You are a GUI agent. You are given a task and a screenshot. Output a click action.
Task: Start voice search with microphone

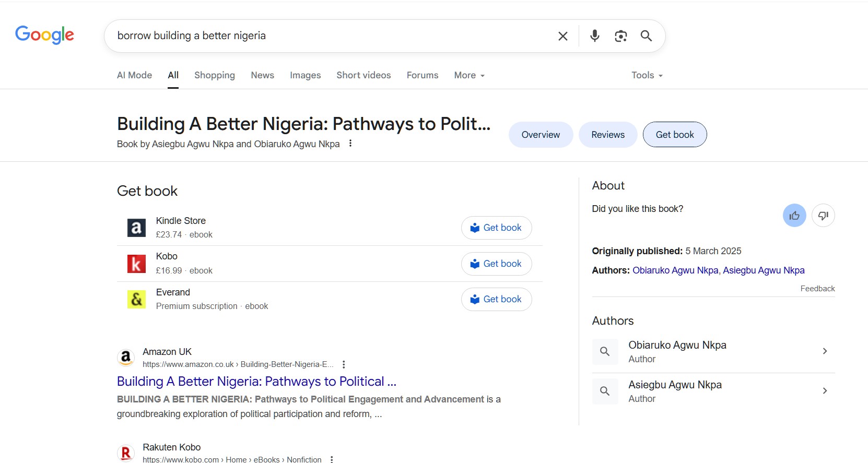594,36
